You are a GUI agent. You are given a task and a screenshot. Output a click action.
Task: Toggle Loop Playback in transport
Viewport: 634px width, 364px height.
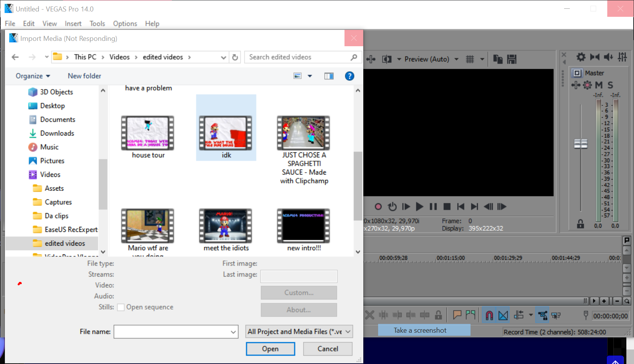(x=392, y=207)
